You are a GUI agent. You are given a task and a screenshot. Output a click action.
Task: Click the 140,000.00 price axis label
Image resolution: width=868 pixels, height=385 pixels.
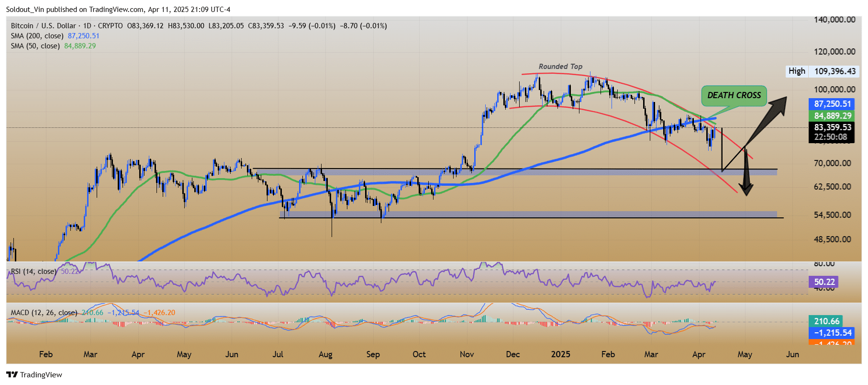835,20
